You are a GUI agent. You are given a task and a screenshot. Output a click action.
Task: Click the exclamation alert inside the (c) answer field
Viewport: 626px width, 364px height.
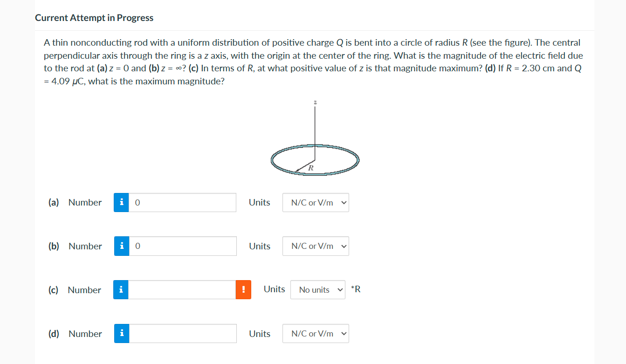(243, 289)
